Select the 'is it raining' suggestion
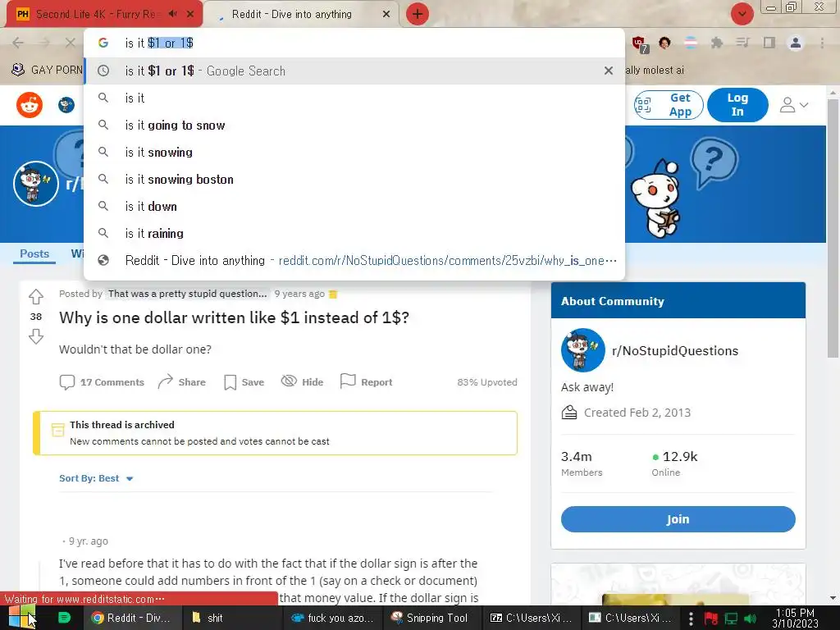 [x=354, y=234]
